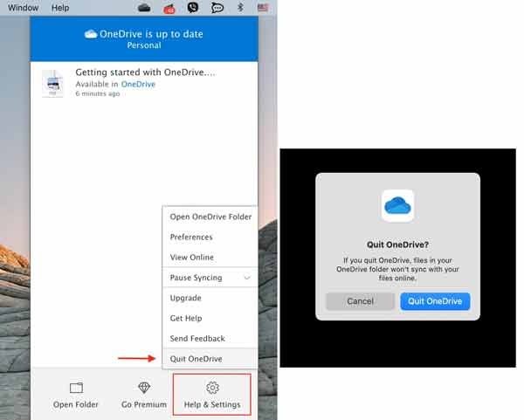Select Upgrade in the settings menu
524x420 pixels.
(x=210, y=298)
